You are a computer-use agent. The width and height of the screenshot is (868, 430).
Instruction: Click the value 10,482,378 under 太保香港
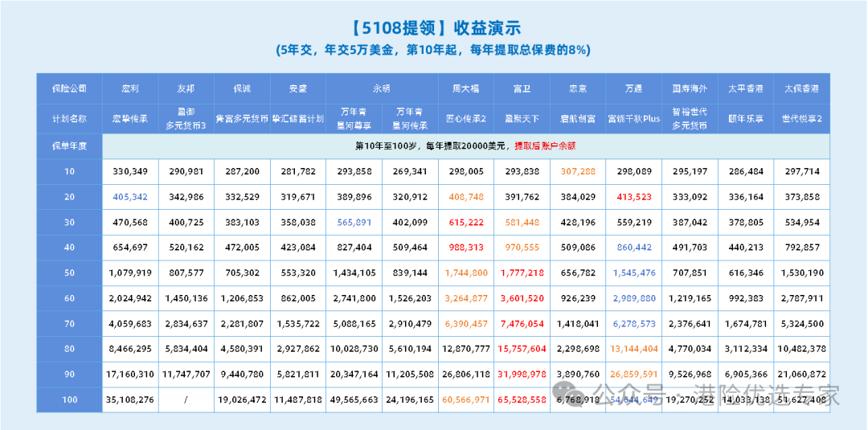[802, 349]
